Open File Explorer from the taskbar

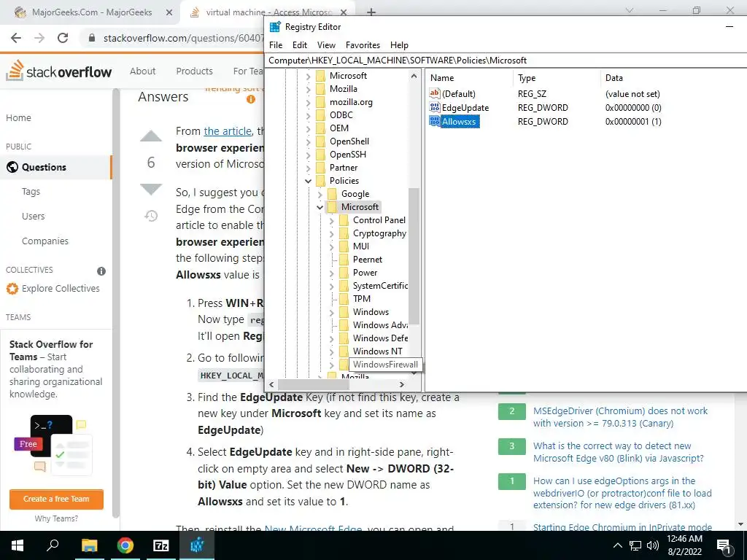click(x=89, y=545)
